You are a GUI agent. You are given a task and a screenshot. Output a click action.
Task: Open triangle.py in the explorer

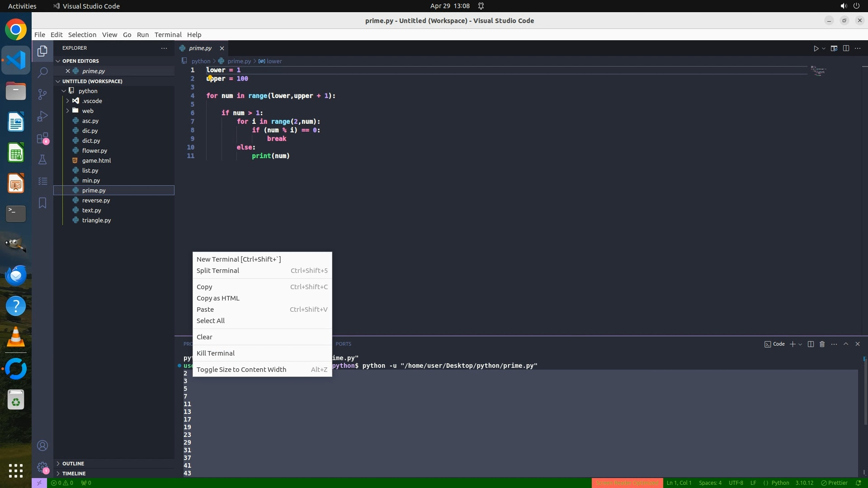point(96,221)
